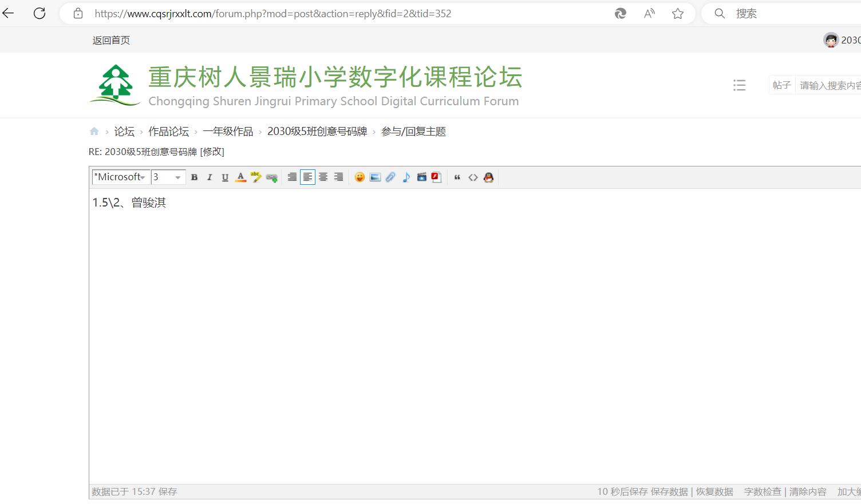Insert a hyperlink with the link icon

(272, 177)
